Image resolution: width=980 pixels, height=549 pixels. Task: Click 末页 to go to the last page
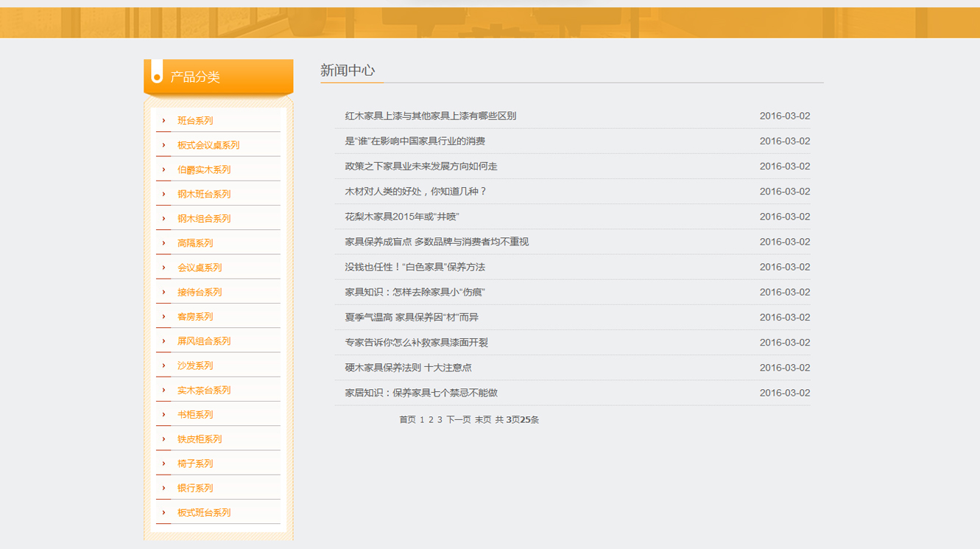point(482,420)
